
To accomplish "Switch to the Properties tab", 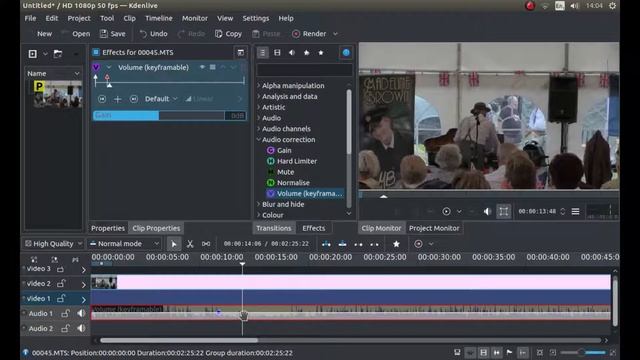I will coord(108,228).
